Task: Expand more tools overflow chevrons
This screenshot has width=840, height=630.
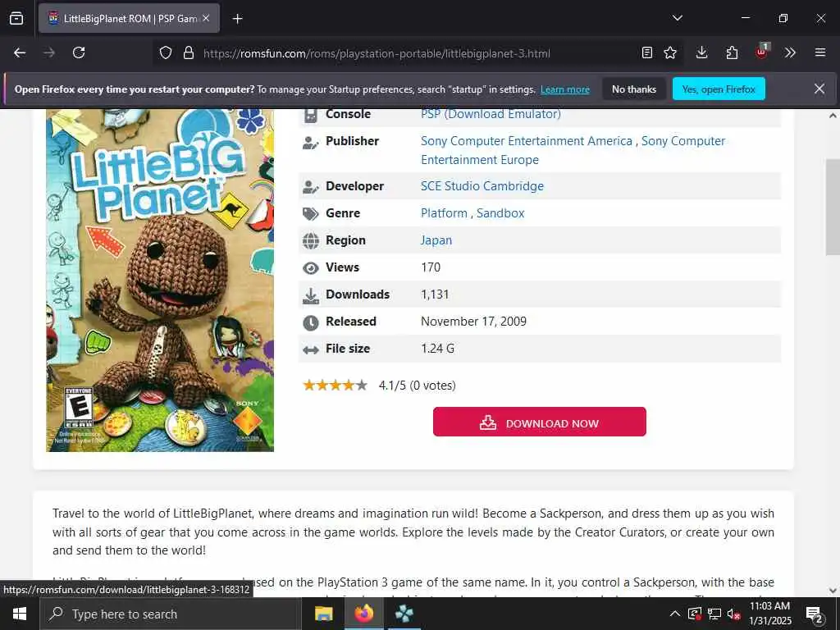Action: point(790,52)
